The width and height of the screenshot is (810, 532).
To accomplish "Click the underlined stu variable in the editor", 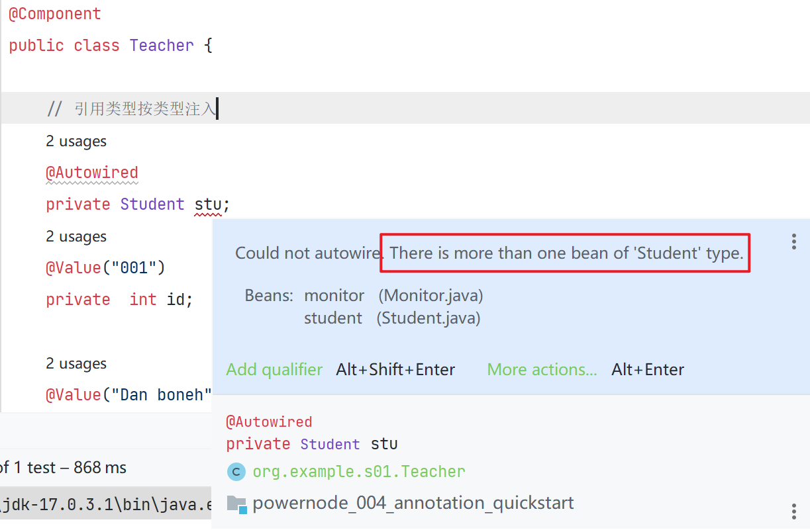I will pyautogui.click(x=208, y=204).
